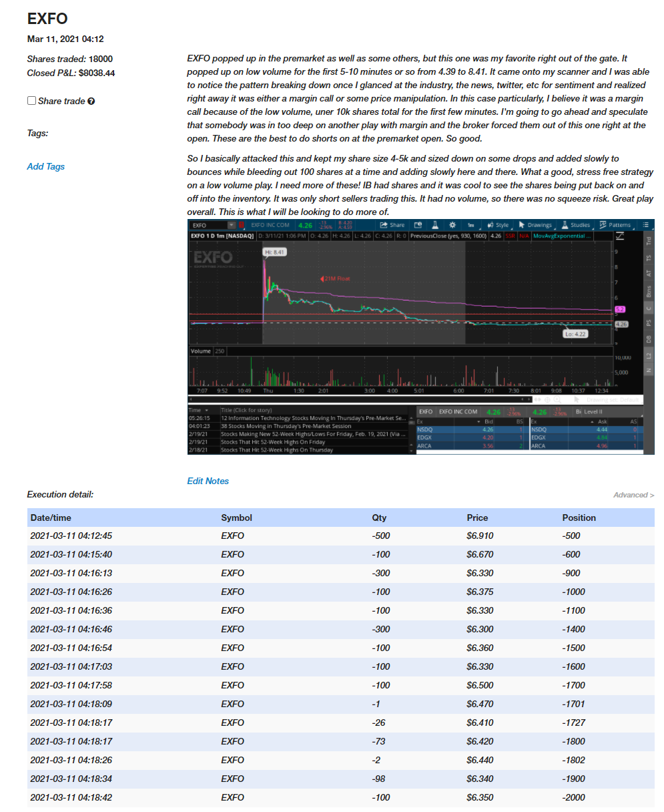Open the AT side tab
Viewport: 664px width, 812px height.
point(649,272)
